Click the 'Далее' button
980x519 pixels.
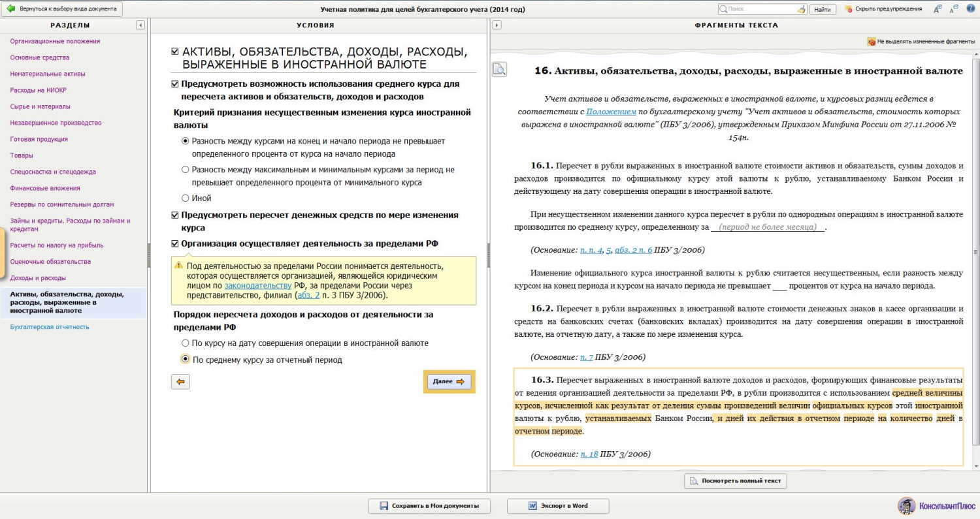point(449,381)
